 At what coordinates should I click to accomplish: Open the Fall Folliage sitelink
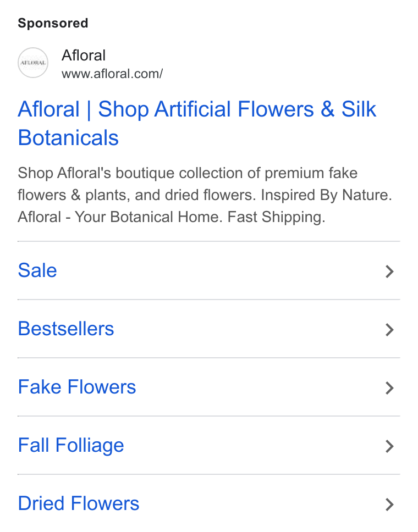click(x=71, y=446)
